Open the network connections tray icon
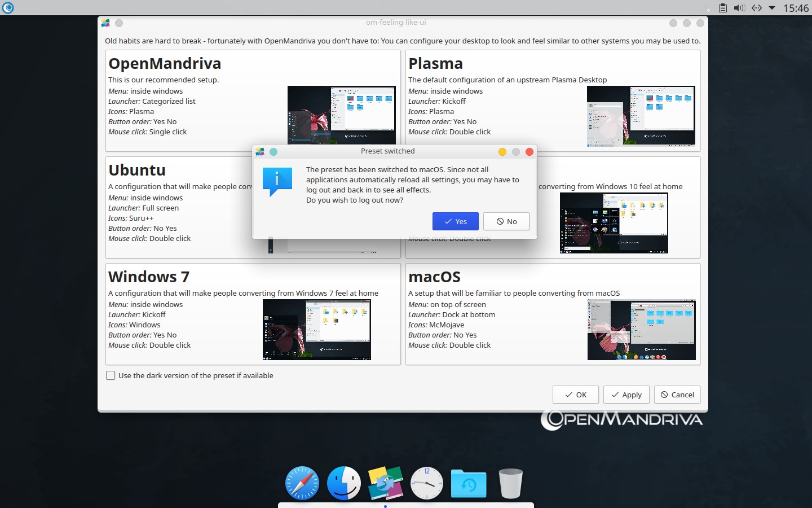 (x=757, y=8)
